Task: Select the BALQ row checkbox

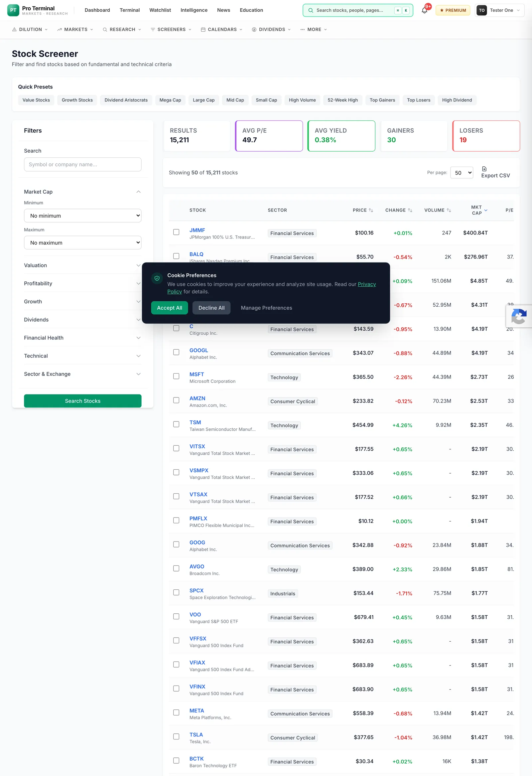Action: pyautogui.click(x=176, y=256)
